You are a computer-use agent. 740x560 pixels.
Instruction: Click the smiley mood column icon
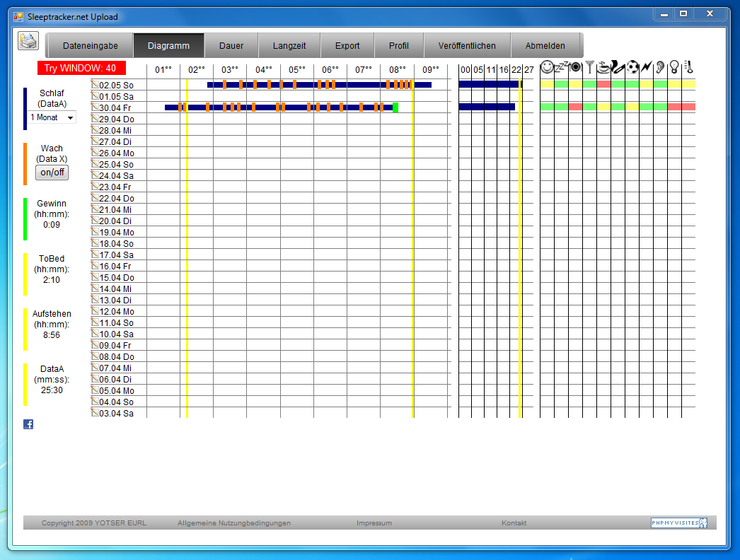click(547, 67)
